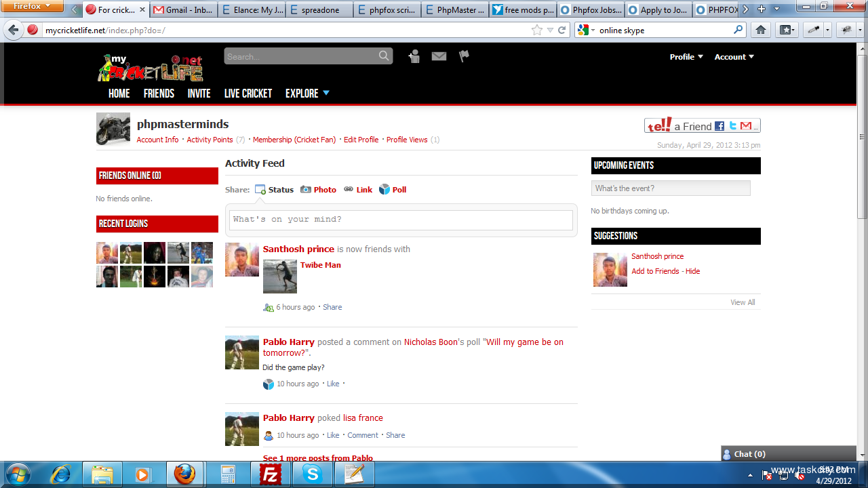Click the Add to Friends link
The height and width of the screenshot is (488, 868).
[x=655, y=271]
